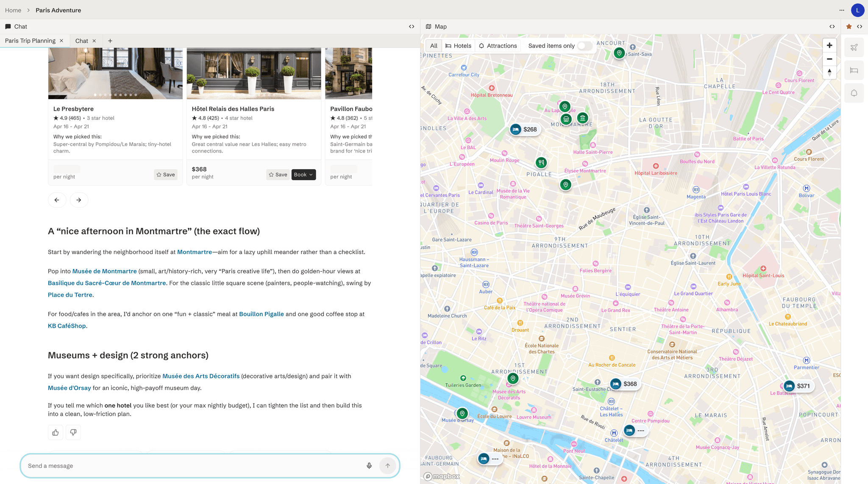Click the compass reset icon on map controls
Image resolution: width=868 pixels, height=484 pixels.
(829, 72)
